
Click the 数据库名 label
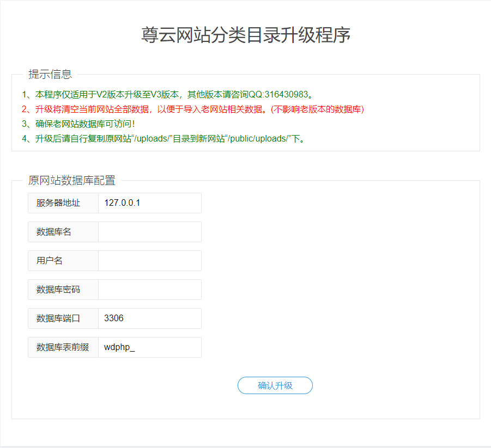(x=53, y=232)
